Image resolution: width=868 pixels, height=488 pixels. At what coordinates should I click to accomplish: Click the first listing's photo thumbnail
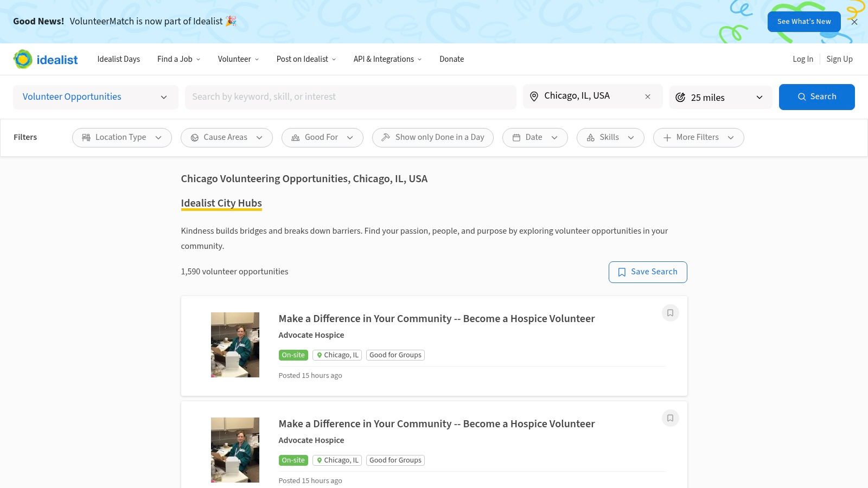point(235,345)
